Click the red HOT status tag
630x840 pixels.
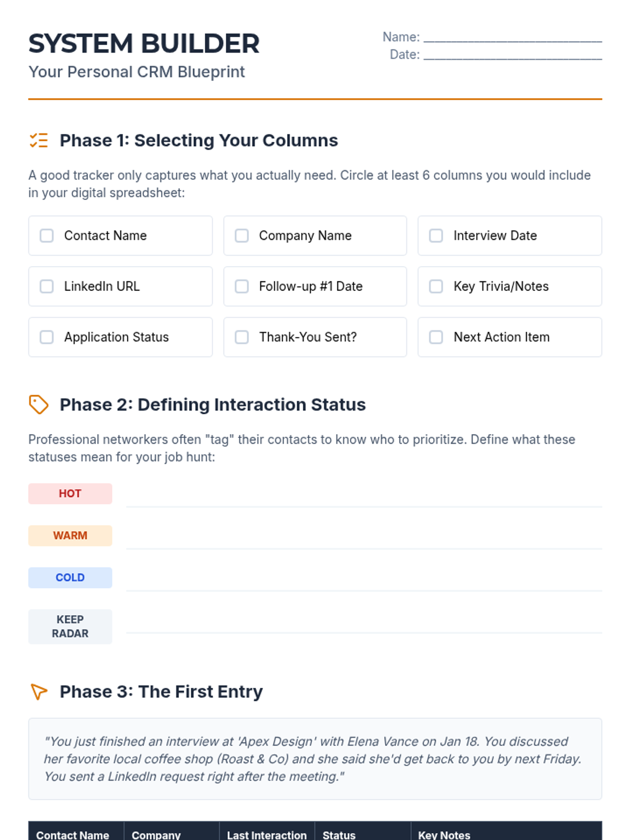click(70, 493)
